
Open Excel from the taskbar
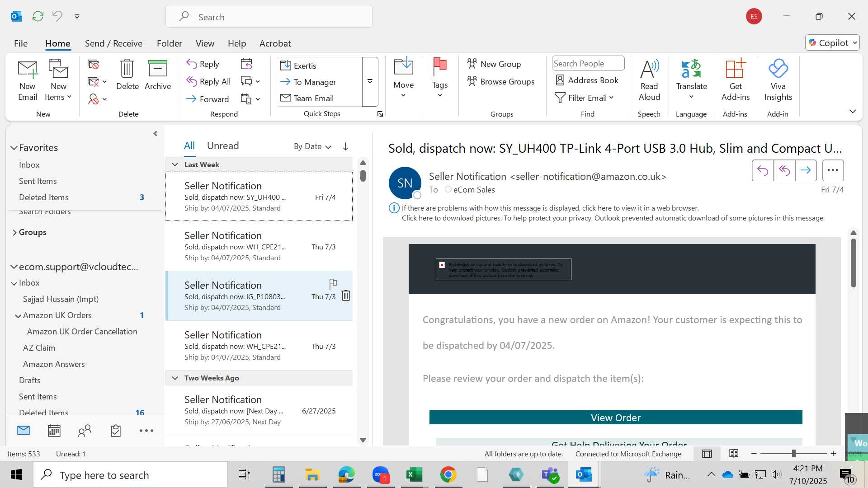click(x=414, y=474)
